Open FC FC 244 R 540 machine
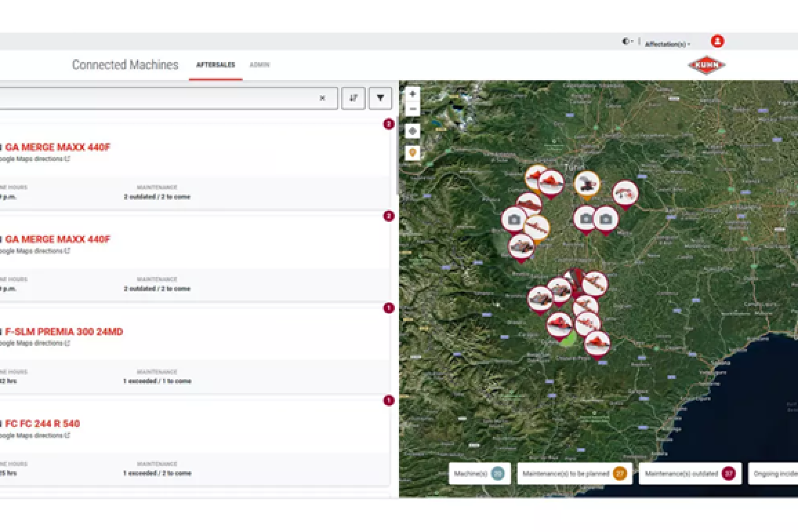 pos(42,424)
